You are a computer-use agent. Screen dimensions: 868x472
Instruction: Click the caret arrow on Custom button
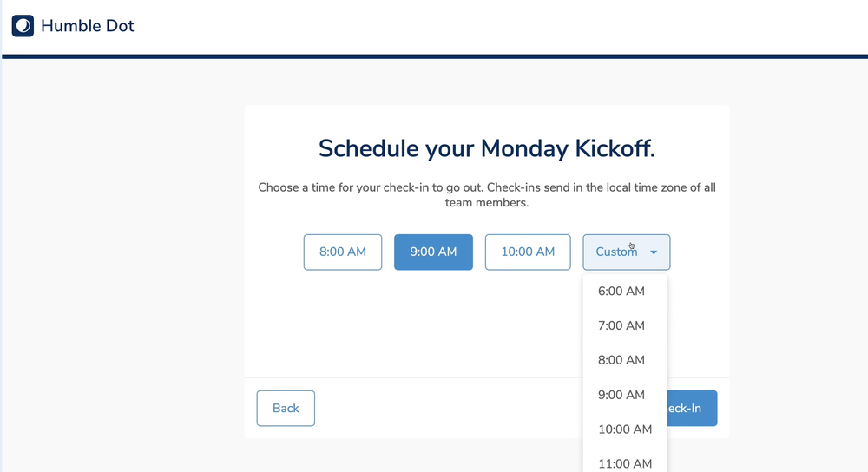coord(654,252)
